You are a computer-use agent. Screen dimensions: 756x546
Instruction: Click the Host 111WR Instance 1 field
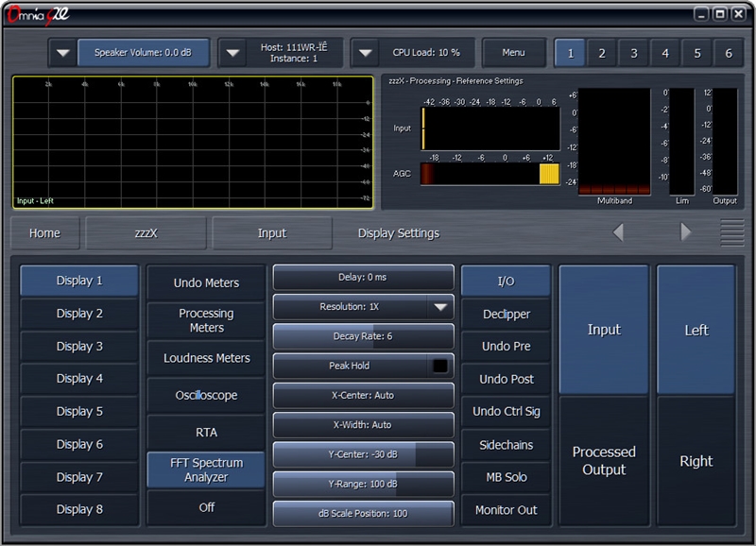pyautogui.click(x=294, y=53)
